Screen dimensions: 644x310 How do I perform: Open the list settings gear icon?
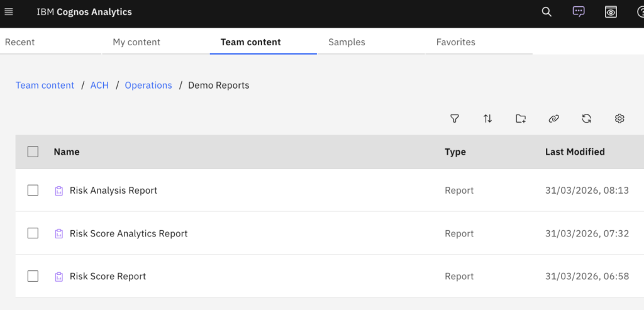(x=619, y=118)
